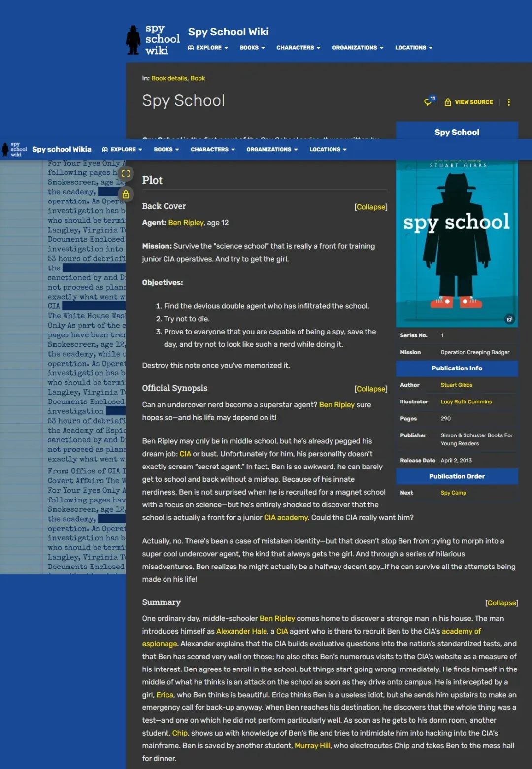Follow the CIA link before 'or bust'

point(185,454)
